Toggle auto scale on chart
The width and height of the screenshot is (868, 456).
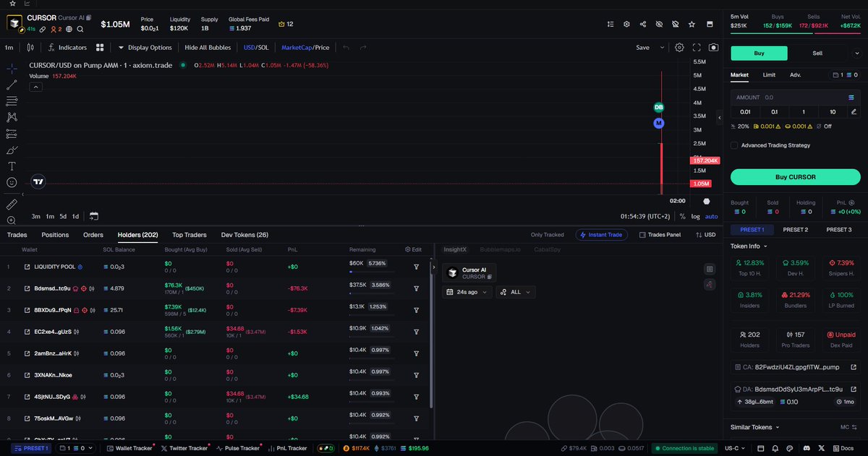[712, 216]
